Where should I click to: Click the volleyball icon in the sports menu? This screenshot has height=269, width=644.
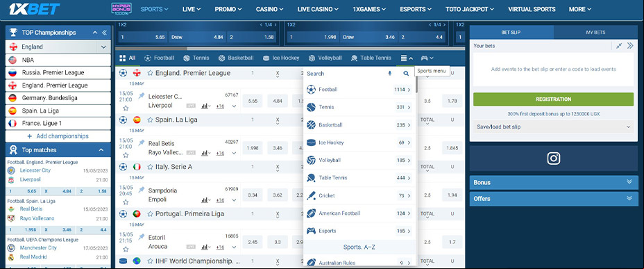tap(311, 160)
